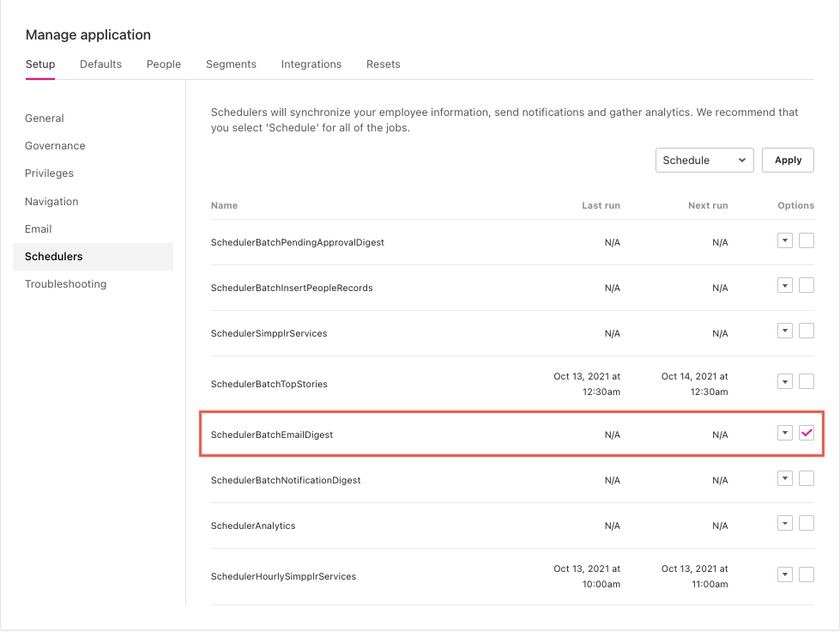840x632 pixels.
Task: Open Troubleshooting in the sidebar
Action: 66,284
